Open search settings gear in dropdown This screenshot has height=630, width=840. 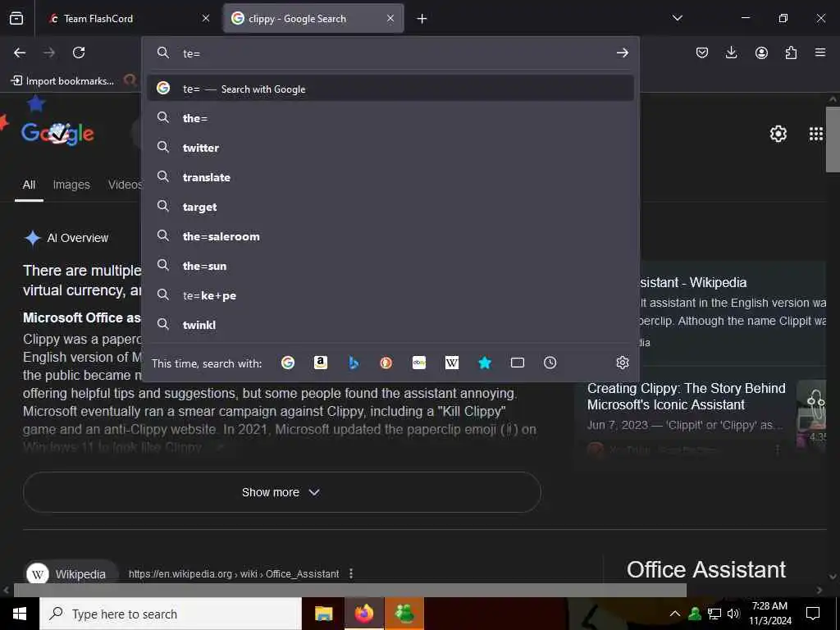coord(622,363)
